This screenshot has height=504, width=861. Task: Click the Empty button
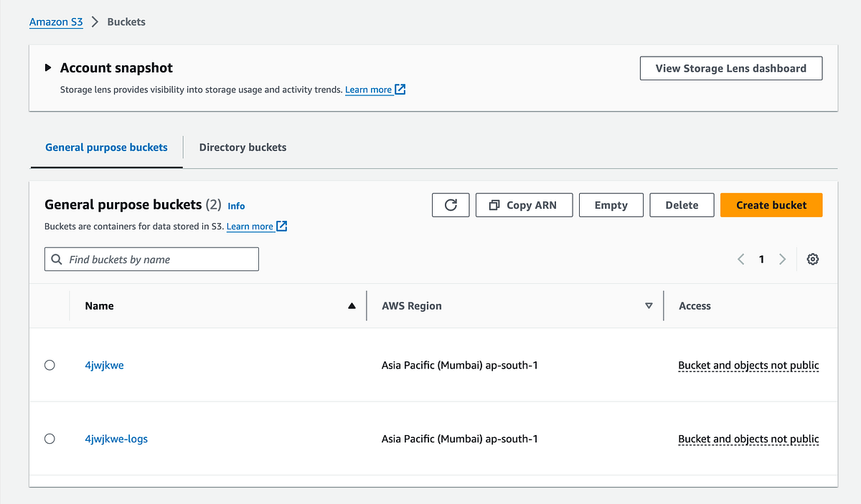pyautogui.click(x=611, y=204)
